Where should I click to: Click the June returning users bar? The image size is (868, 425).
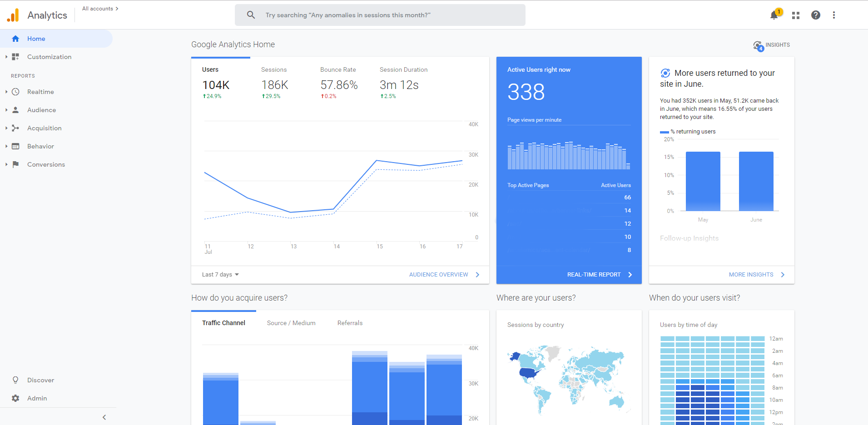756,181
